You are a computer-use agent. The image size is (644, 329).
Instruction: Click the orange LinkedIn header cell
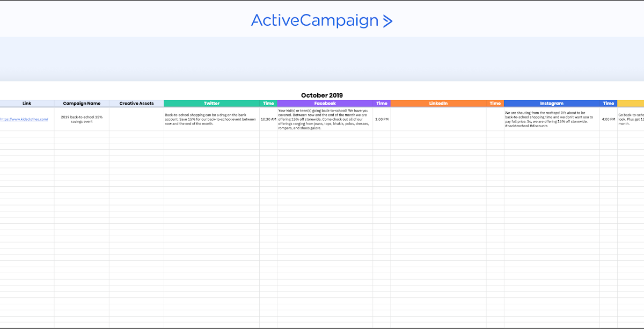click(x=438, y=104)
